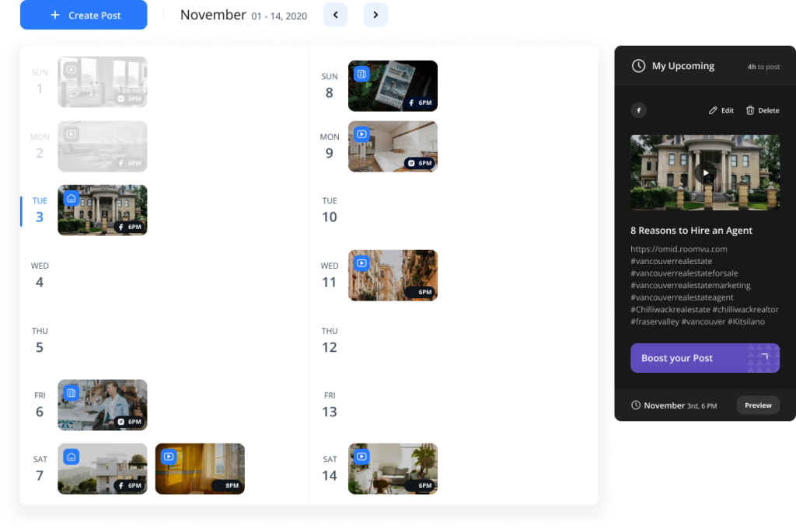Open the omid.roomvu.com link
796x532 pixels.
pos(679,249)
